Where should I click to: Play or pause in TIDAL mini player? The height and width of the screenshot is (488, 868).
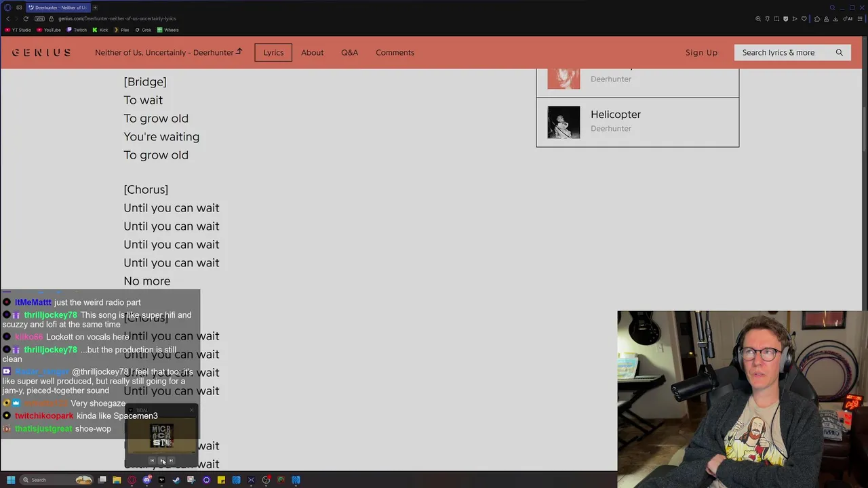[x=161, y=461]
